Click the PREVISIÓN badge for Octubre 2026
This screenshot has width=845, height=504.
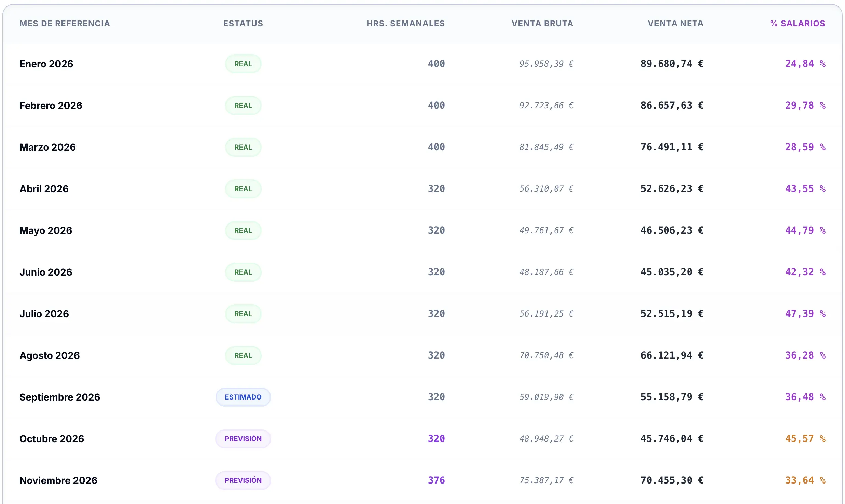pos(243,439)
